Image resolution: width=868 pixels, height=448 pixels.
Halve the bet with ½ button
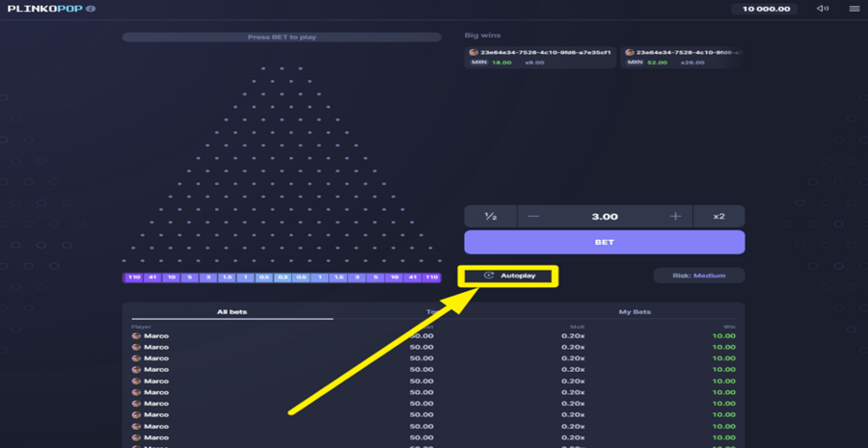(491, 216)
